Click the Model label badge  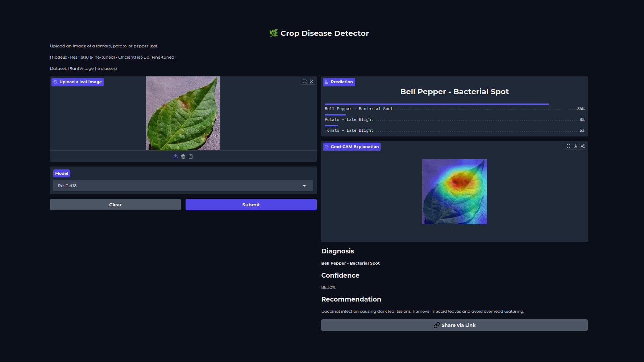coord(62,173)
